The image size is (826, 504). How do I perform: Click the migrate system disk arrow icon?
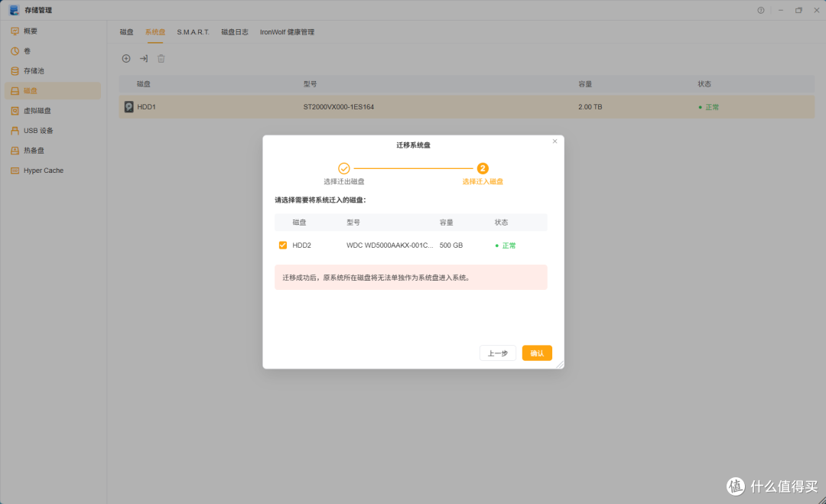click(143, 58)
